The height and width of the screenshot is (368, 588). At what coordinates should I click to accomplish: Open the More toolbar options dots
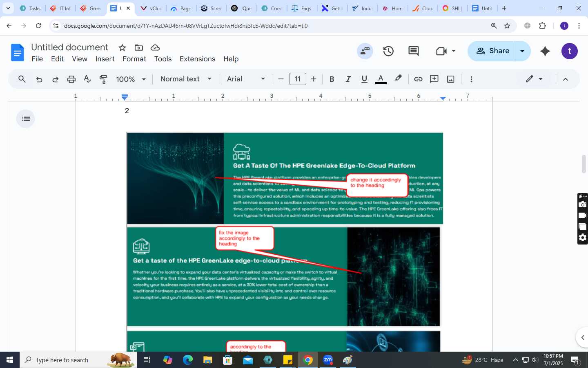pyautogui.click(x=471, y=79)
